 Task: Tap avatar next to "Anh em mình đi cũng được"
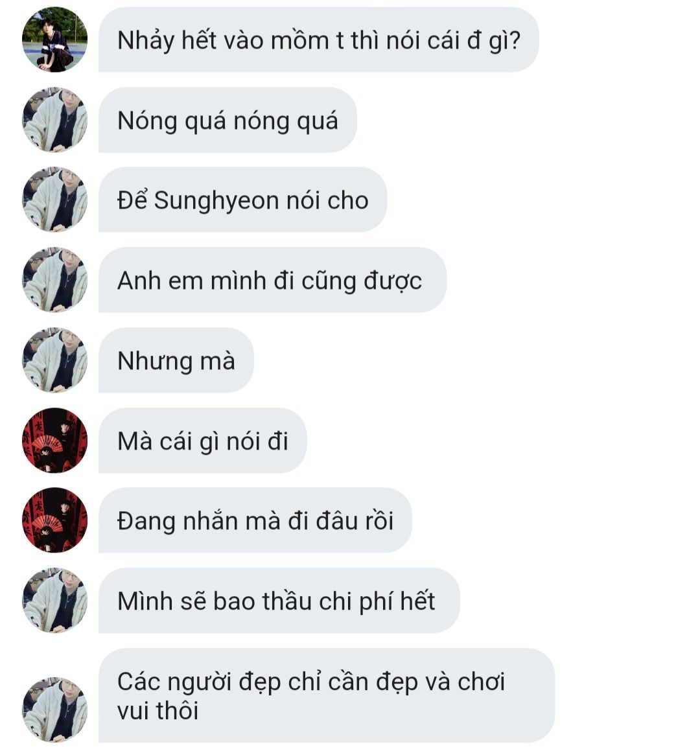[54, 280]
